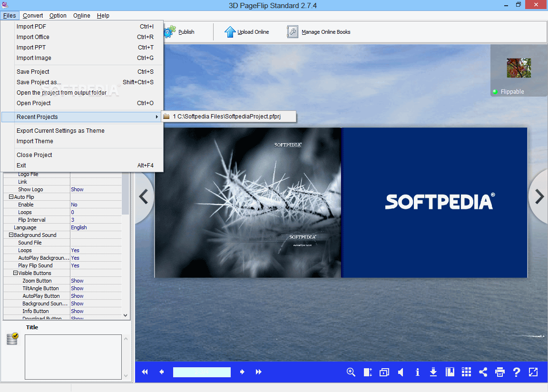Change Show Logo value Show

pyautogui.click(x=96, y=189)
